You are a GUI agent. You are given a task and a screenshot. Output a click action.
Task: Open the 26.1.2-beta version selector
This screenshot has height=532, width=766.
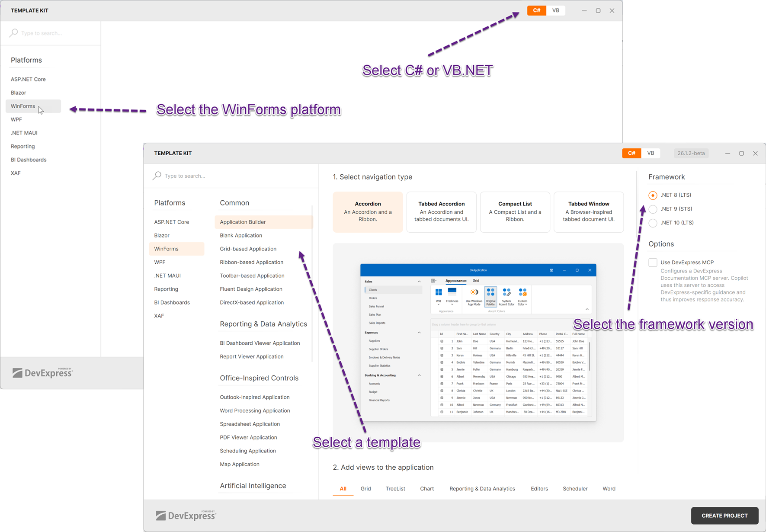point(691,153)
